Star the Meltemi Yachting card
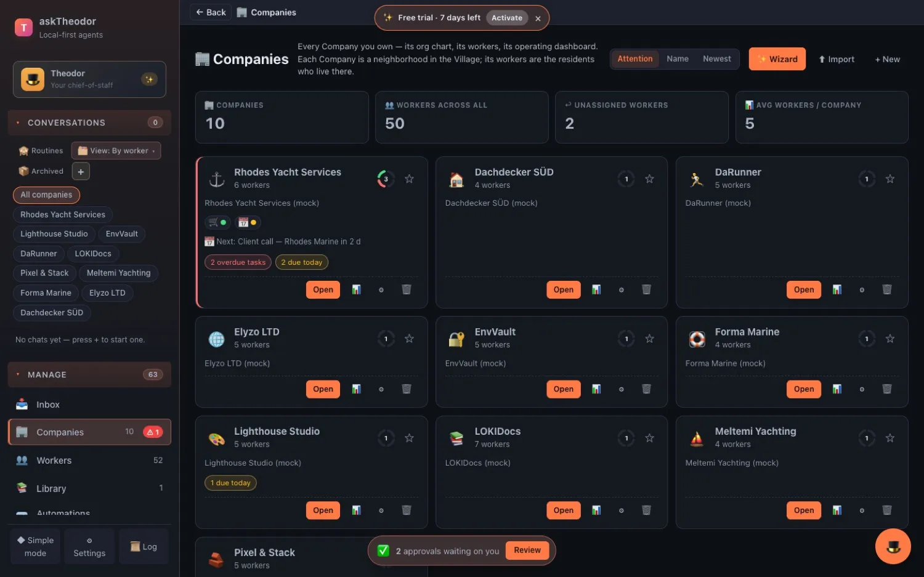The width and height of the screenshot is (924, 577). pos(890,438)
